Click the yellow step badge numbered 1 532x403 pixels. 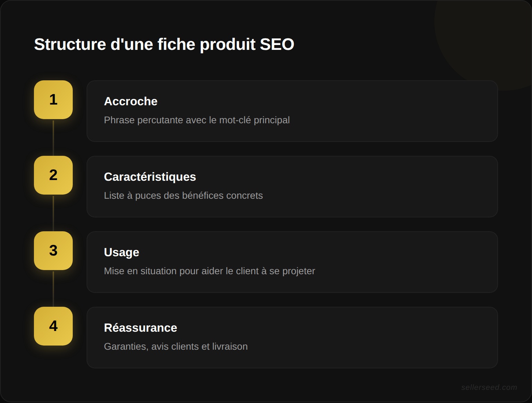53,100
